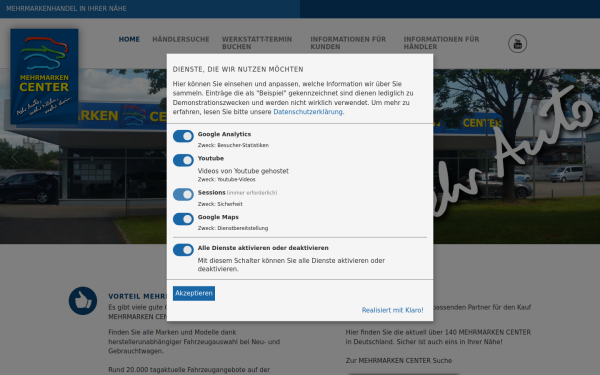Go to the HOME menu item
The width and height of the screenshot is (600, 375).
(129, 39)
